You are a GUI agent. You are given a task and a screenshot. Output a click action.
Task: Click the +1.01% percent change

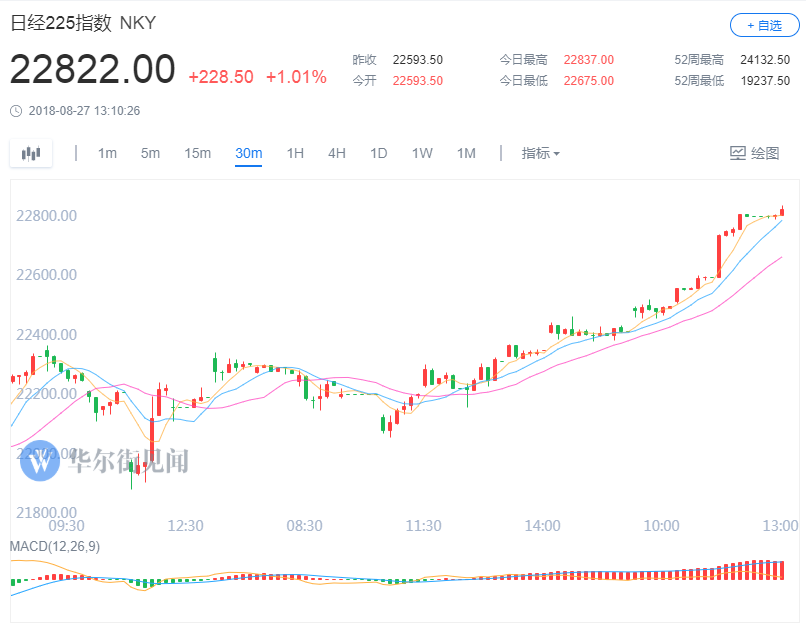296,77
